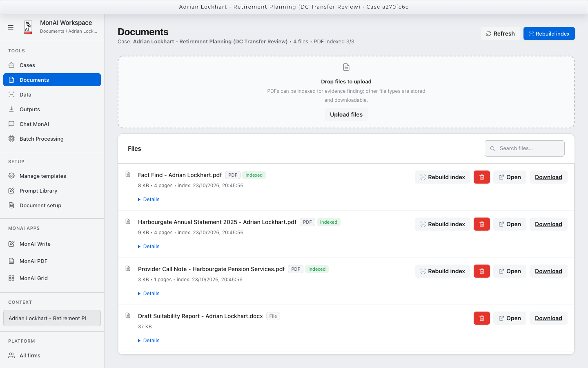
Task: Toggle the hamburger sidebar menu
Action: click(11, 27)
